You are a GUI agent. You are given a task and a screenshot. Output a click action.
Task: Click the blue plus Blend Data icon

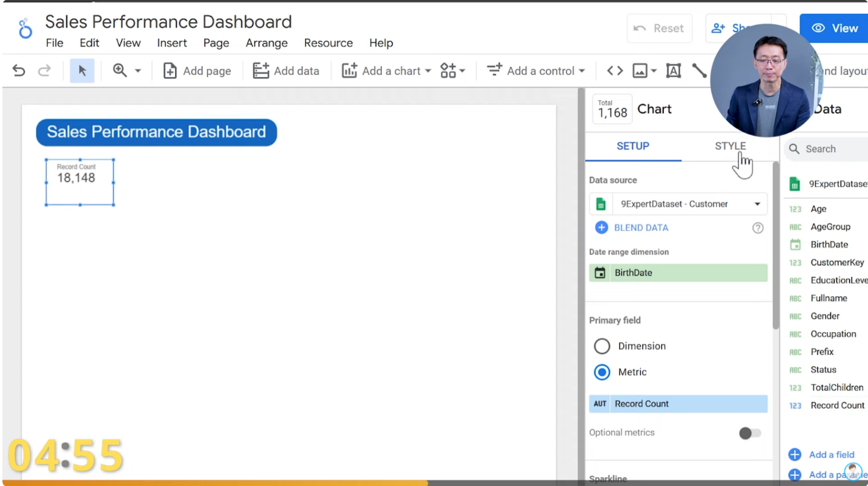point(601,227)
